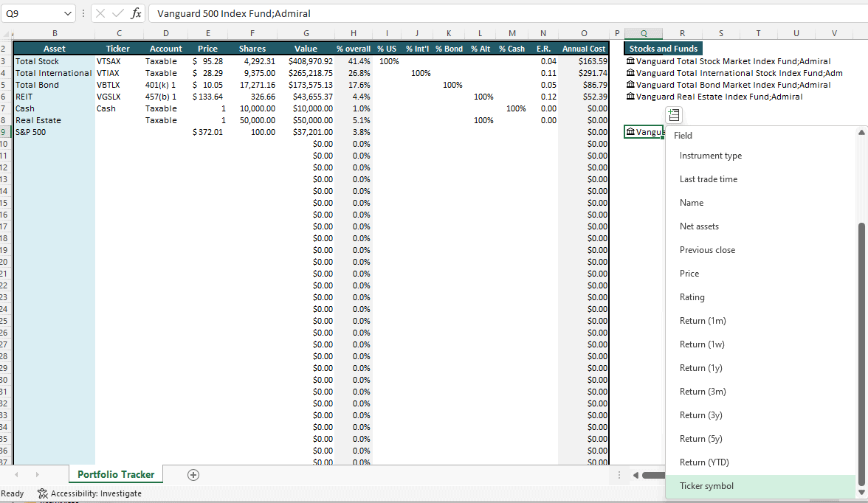Click the stock icon for Vanguard Total Bond Market
868x503 pixels.
[x=630, y=85]
